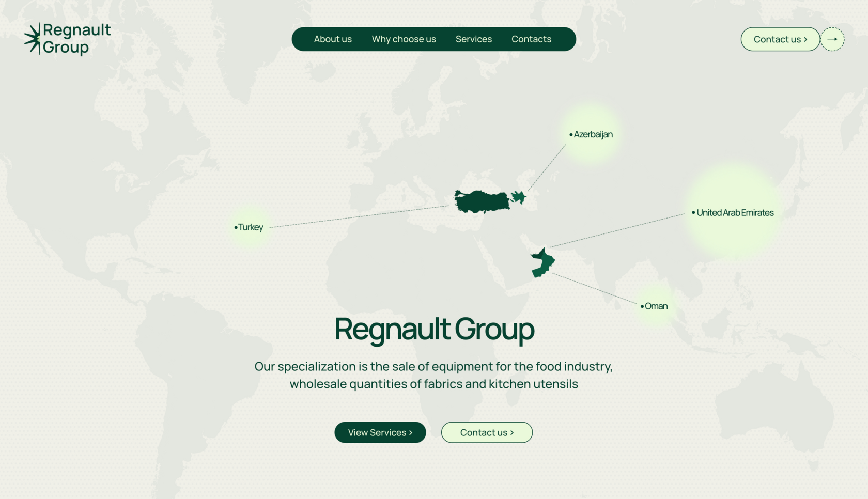Viewport: 868px width, 499px height.
Task: Click the highlighted Oman country shape
Action: pos(543,263)
